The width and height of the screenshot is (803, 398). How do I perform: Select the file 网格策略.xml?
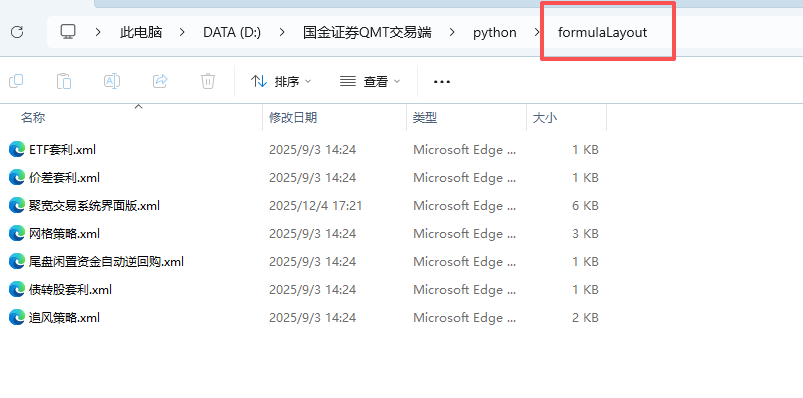click(x=65, y=234)
